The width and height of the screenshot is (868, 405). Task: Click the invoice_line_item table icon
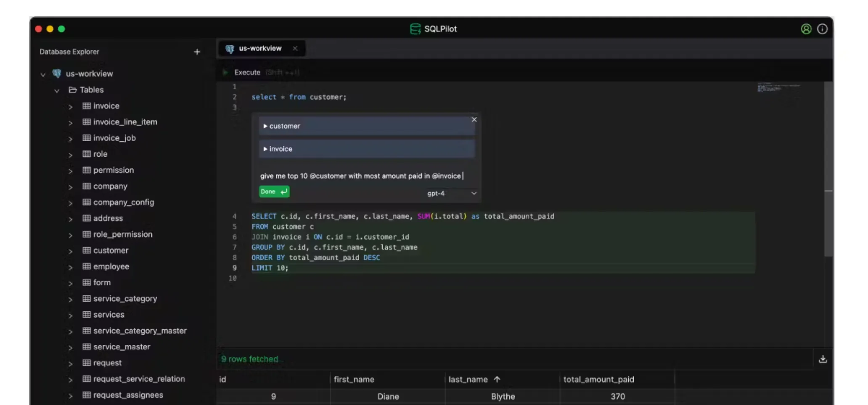coord(87,122)
